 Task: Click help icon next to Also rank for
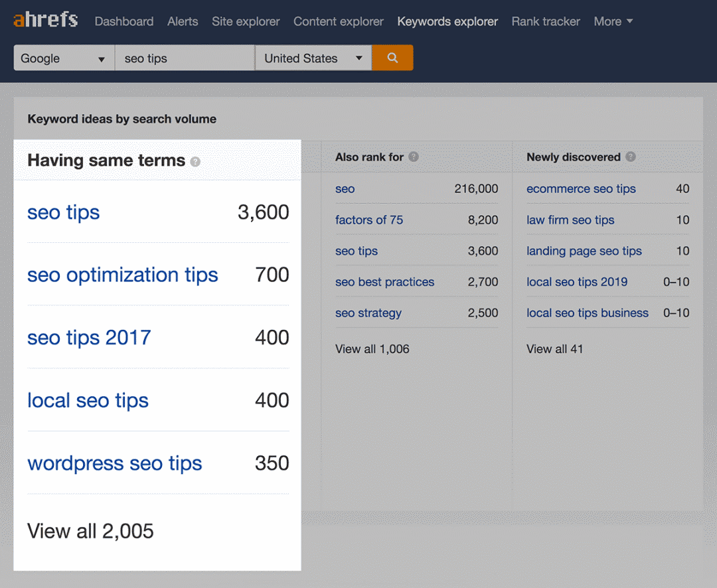[x=414, y=157]
